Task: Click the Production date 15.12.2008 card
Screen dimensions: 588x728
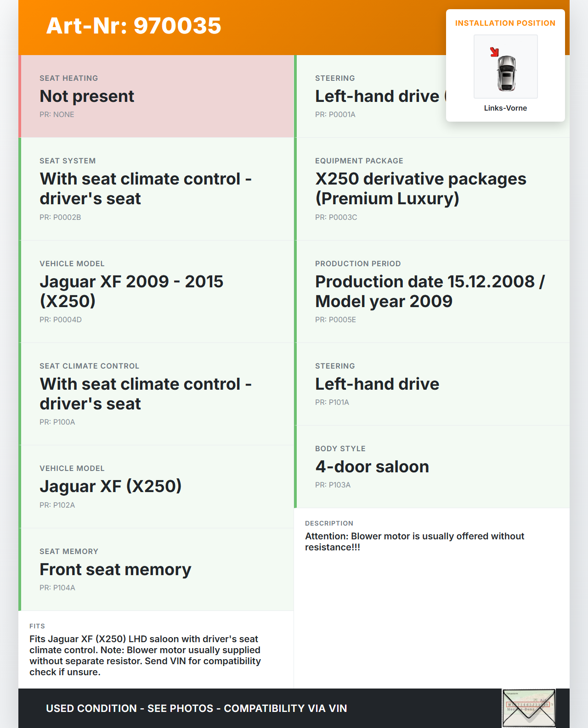Action: 432,291
